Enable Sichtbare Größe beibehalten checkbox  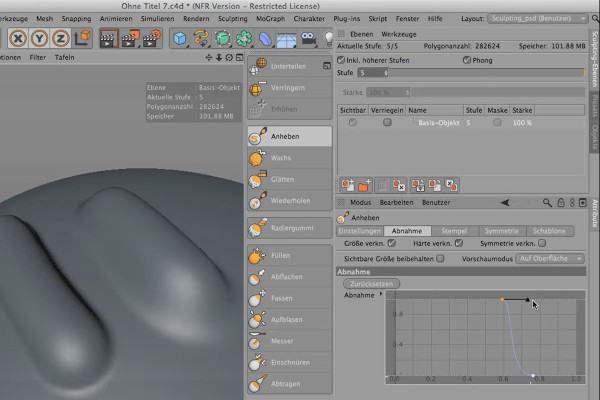click(x=440, y=258)
